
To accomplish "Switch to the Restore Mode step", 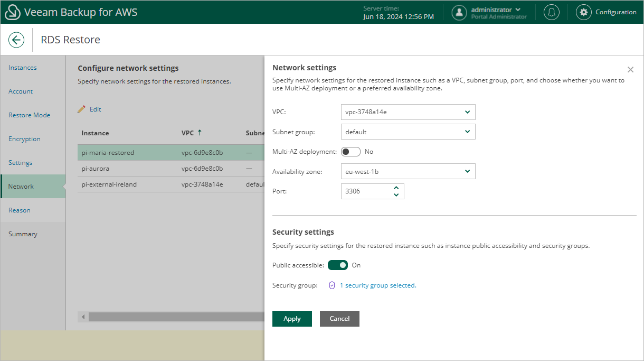I will pos(29,115).
